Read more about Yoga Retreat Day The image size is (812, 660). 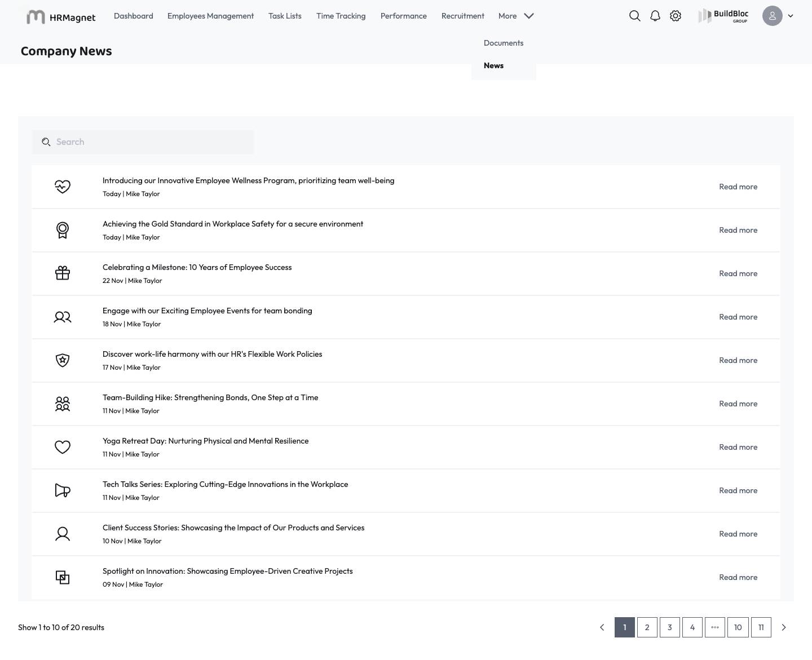pyautogui.click(x=738, y=447)
